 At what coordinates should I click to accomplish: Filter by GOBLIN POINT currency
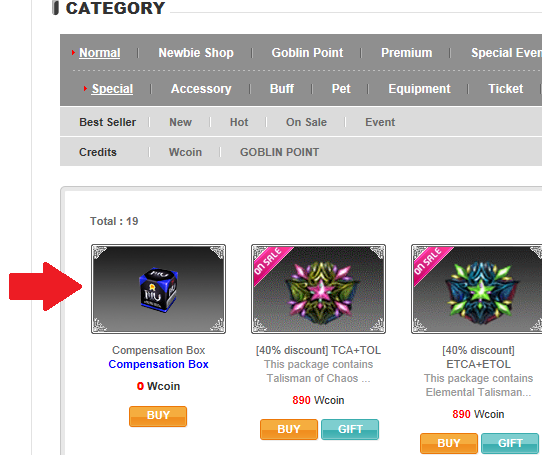tap(280, 152)
